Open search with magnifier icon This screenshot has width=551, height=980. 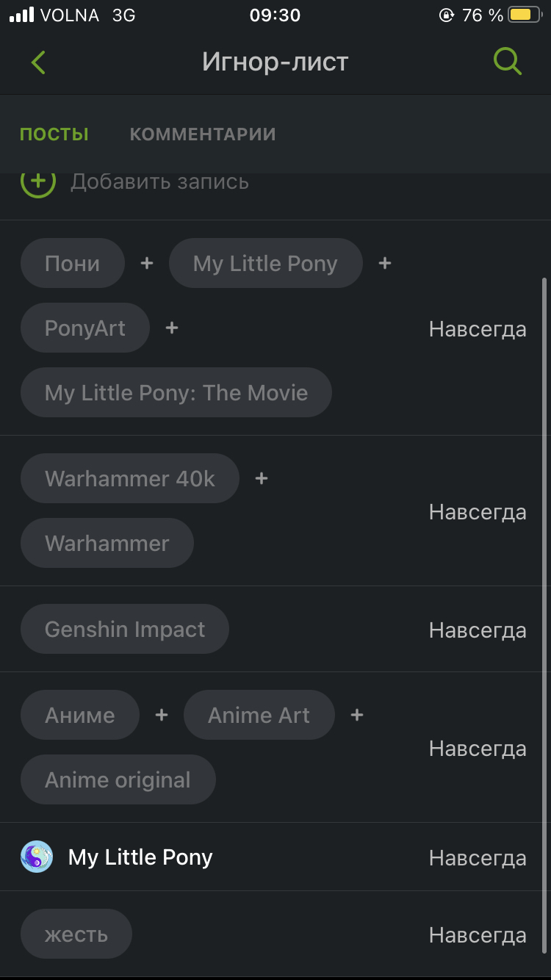pyautogui.click(x=507, y=62)
